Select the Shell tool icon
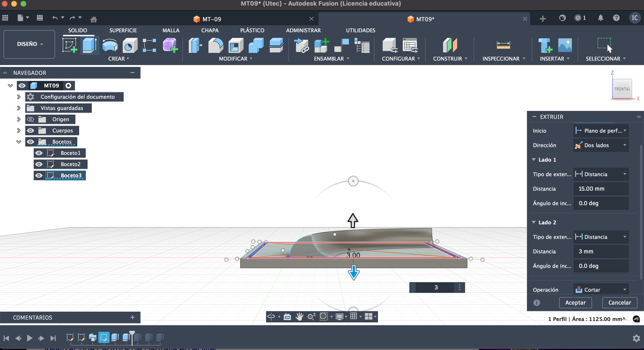 [236, 45]
